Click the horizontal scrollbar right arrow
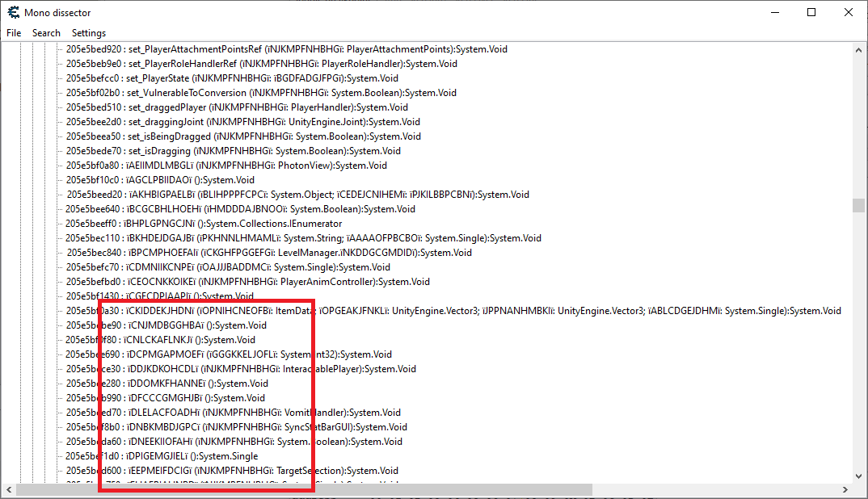 coord(845,489)
